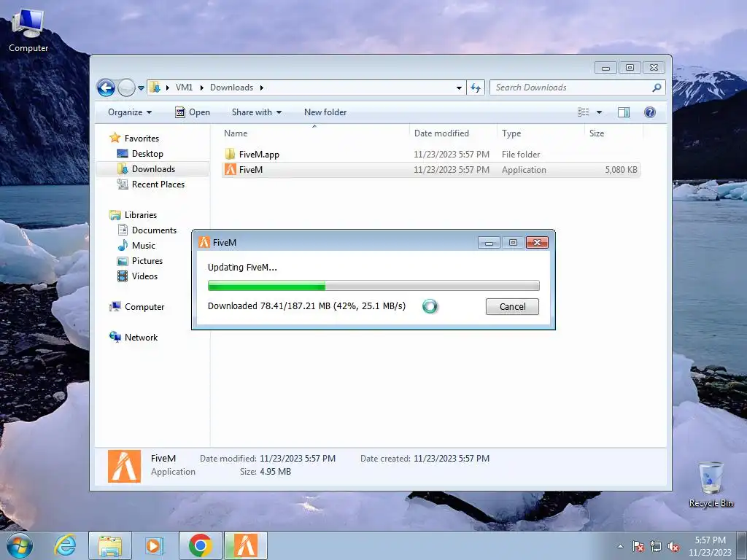Cancel the FiveM update download
The image size is (747, 560).
(x=512, y=307)
